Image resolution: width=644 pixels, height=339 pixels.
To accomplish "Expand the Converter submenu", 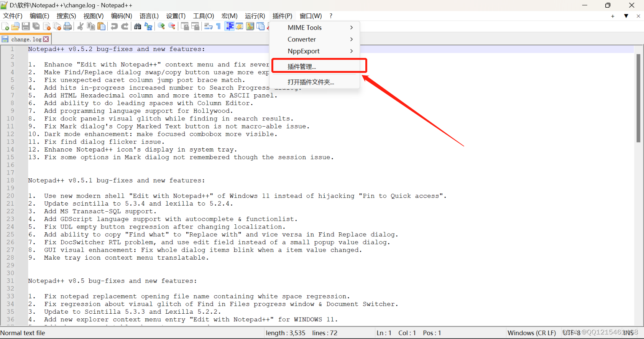I will 315,39.
